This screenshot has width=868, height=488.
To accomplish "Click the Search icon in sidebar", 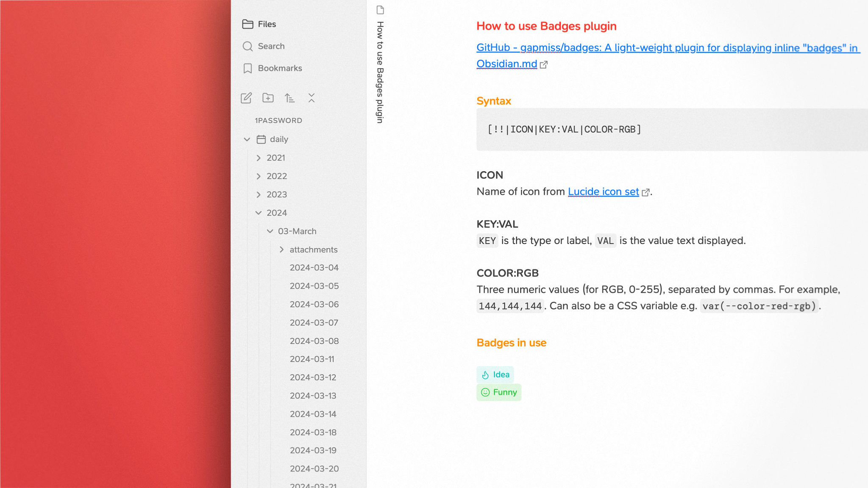I will click(x=248, y=46).
